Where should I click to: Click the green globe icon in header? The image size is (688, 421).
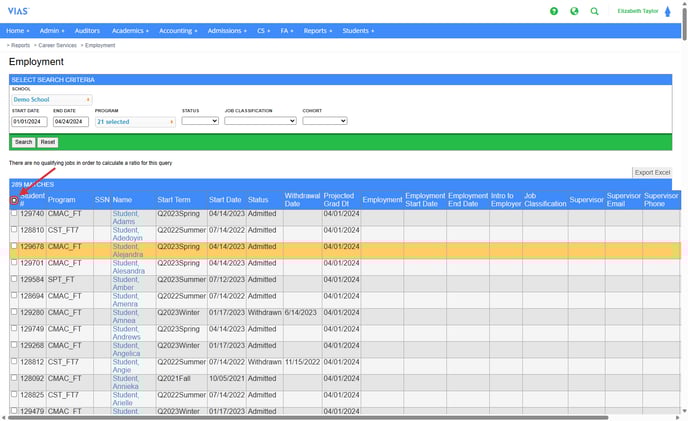click(x=574, y=11)
